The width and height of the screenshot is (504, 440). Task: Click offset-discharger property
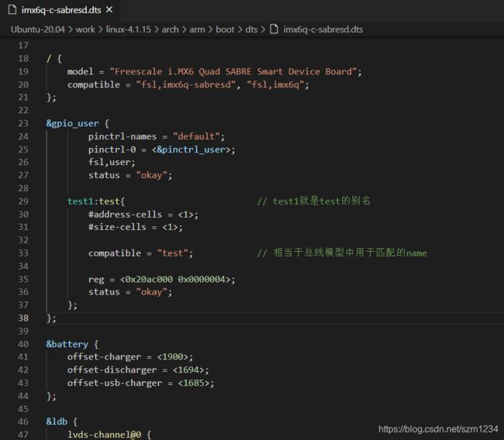(x=112, y=370)
